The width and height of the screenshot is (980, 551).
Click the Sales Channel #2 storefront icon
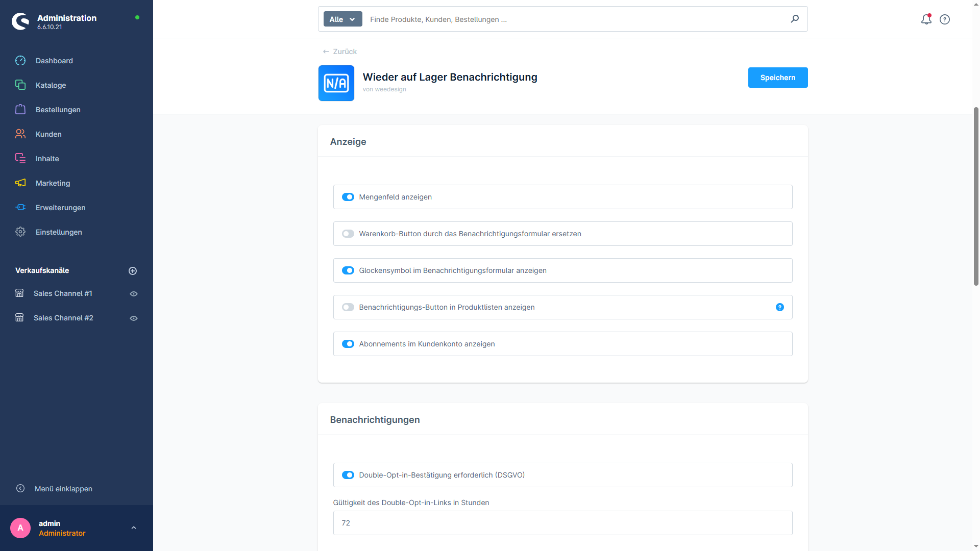[19, 318]
